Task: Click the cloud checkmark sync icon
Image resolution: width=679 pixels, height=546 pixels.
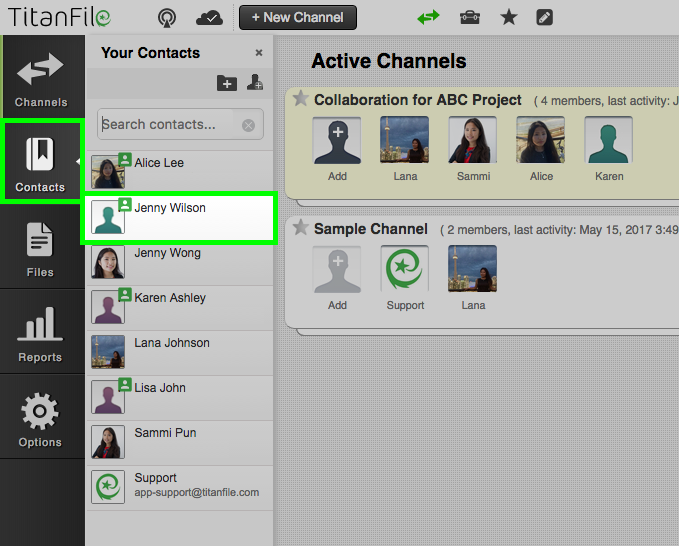Action: pyautogui.click(x=210, y=18)
